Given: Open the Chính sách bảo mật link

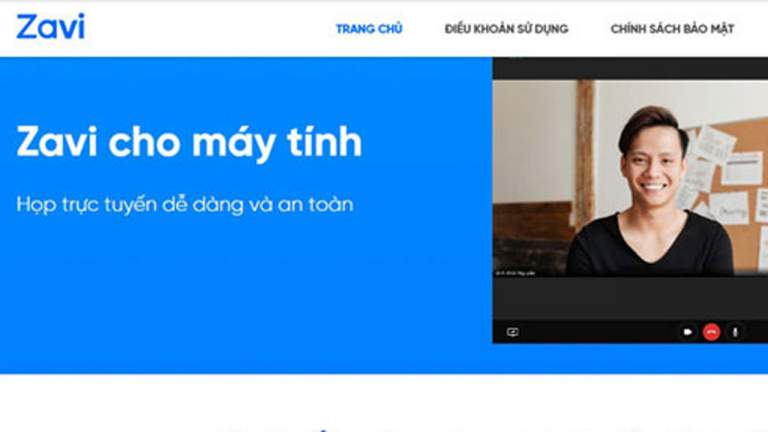Looking at the screenshot, I should [672, 29].
